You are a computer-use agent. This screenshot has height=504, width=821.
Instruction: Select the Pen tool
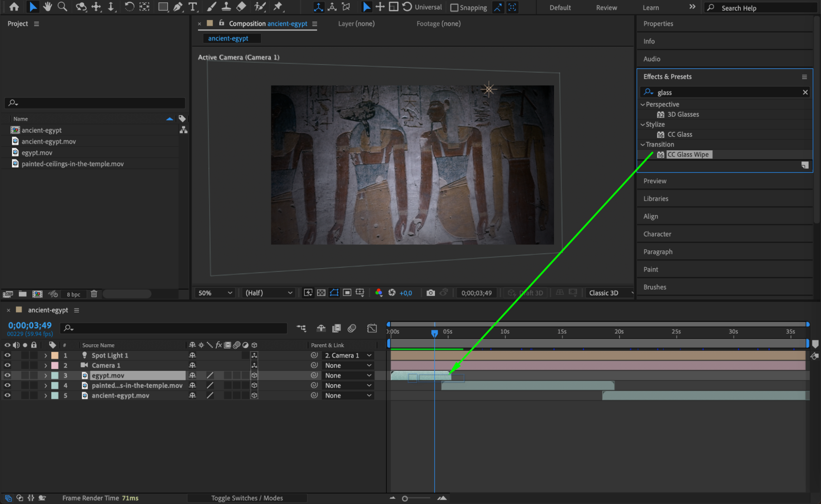pos(178,7)
